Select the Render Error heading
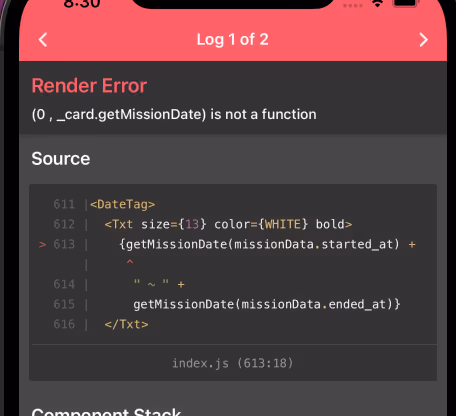Image resolution: width=456 pixels, height=416 pixels. click(x=89, y=86)
